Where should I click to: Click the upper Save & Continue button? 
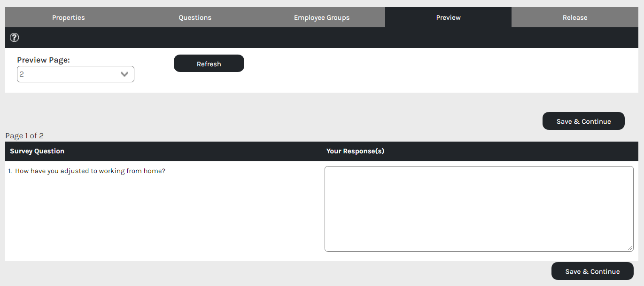tap(583, 121)
